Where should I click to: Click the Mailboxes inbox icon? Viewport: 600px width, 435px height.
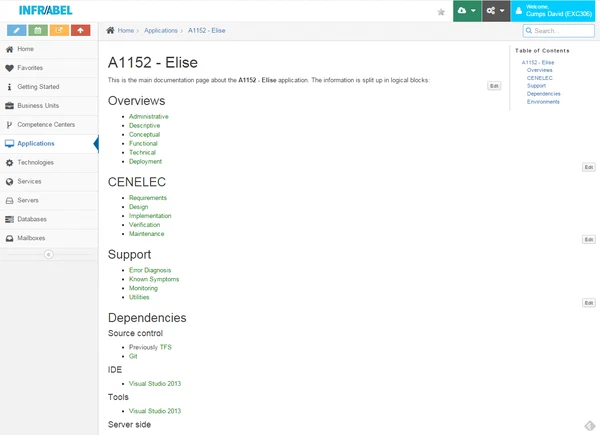click(10, 238)
